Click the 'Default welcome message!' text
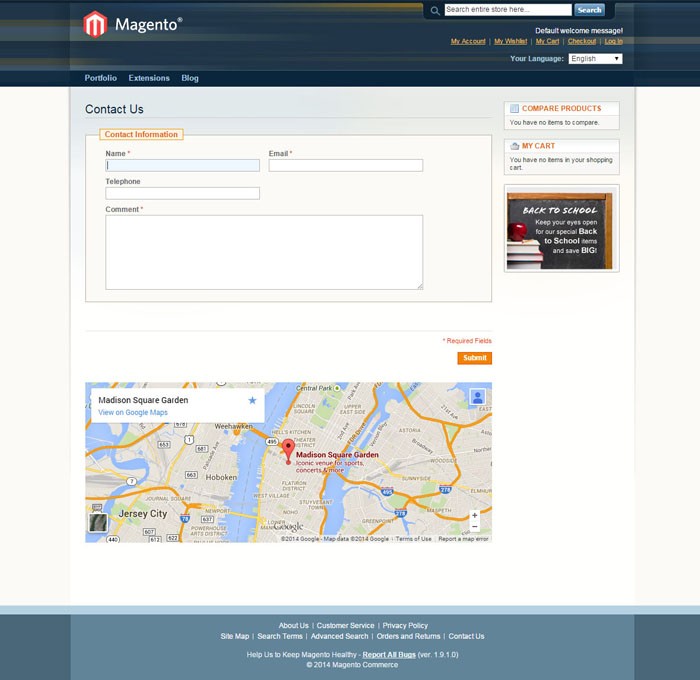 pos(579,30)
